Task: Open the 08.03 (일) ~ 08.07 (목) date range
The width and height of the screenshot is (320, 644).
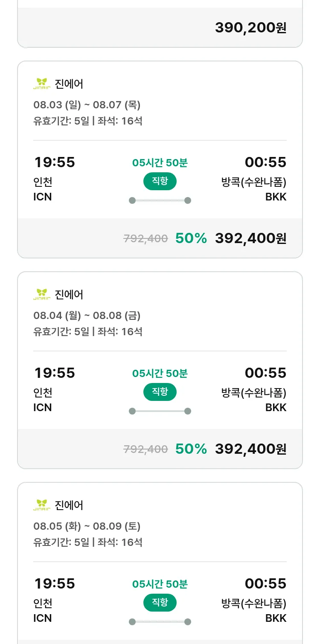Action: (87, 105)
